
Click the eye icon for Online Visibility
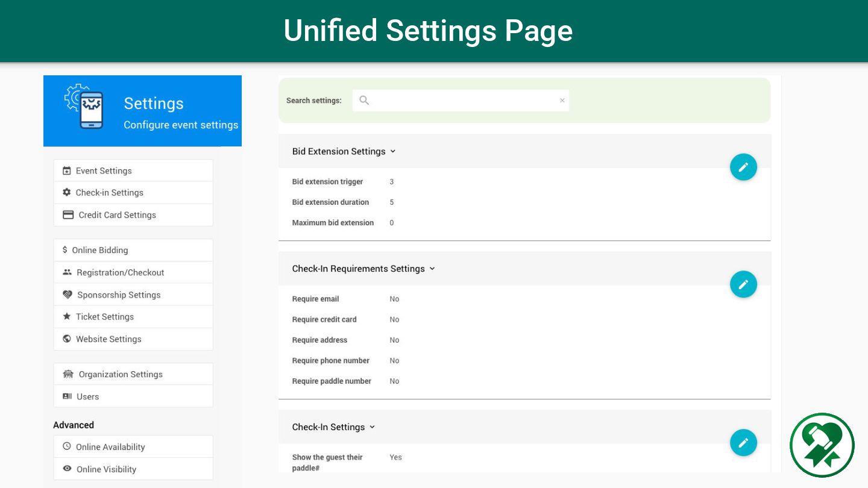click(x=67, y=469)
